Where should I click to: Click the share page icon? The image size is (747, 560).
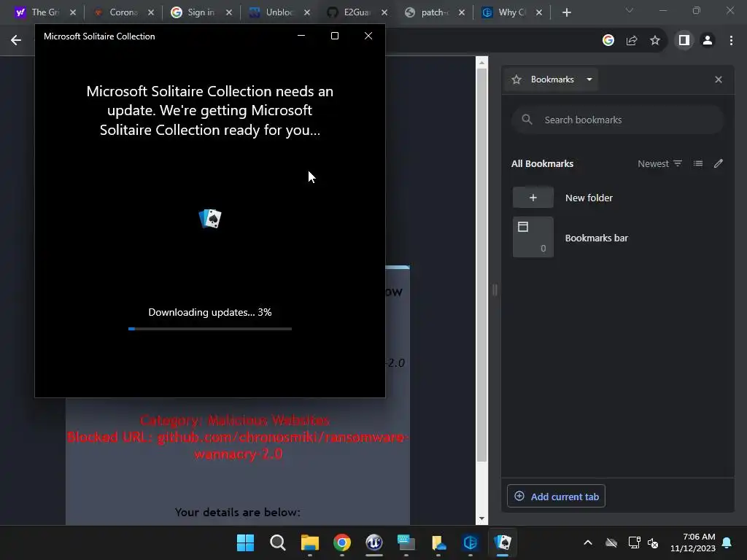[632, 41]
